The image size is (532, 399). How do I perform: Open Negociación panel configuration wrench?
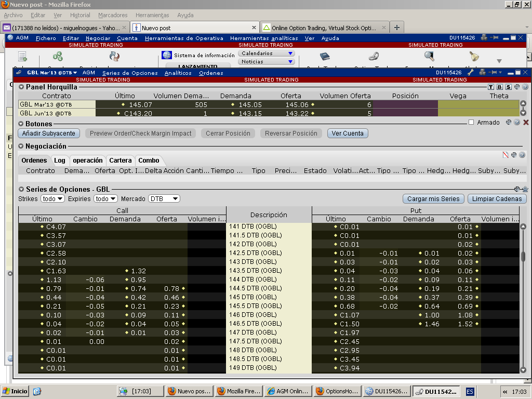[x=514, y=155]
